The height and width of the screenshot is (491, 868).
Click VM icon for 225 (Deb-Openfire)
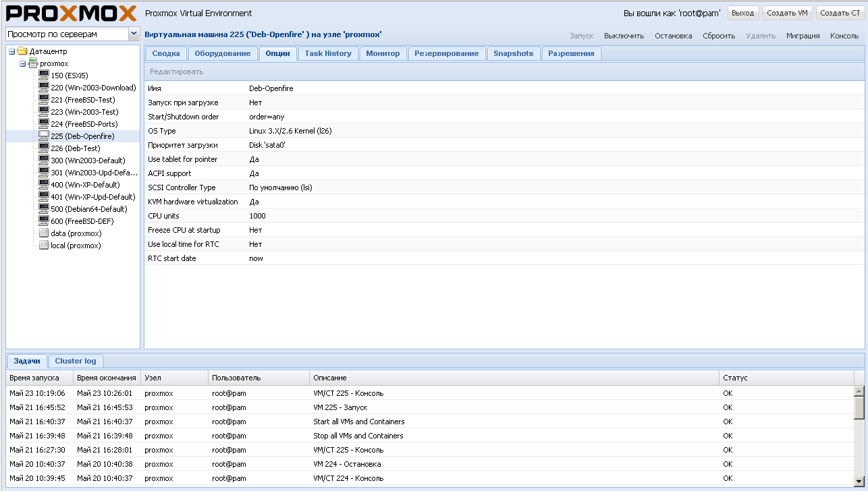pos(44,136)
